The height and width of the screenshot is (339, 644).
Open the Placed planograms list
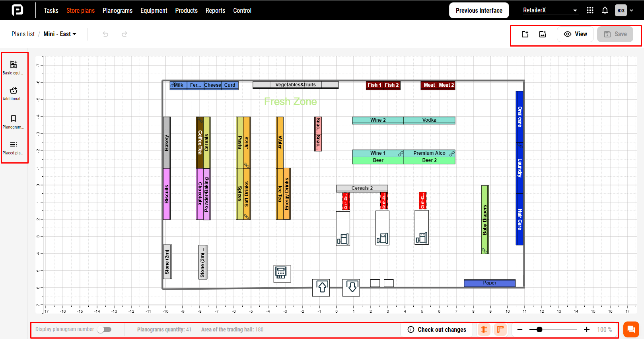(14, 148)
